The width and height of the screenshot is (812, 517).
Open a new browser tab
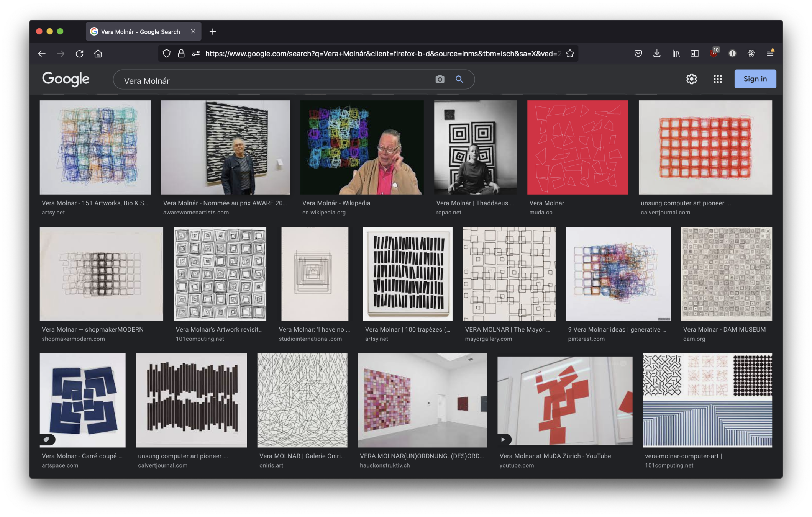point(213,32)
